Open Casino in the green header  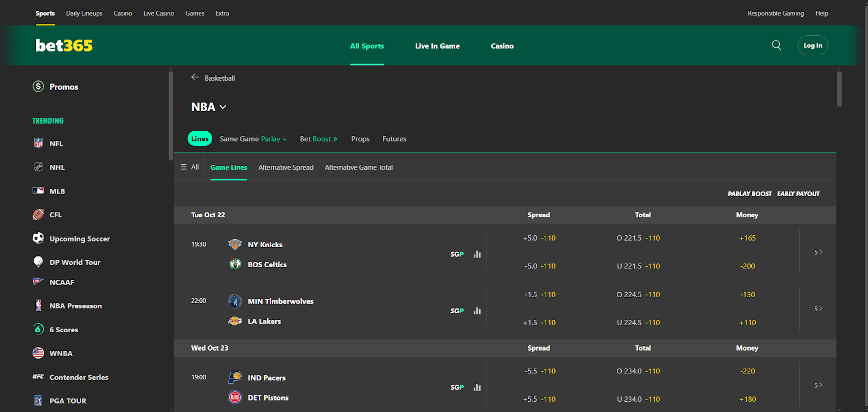click(502, 46)
